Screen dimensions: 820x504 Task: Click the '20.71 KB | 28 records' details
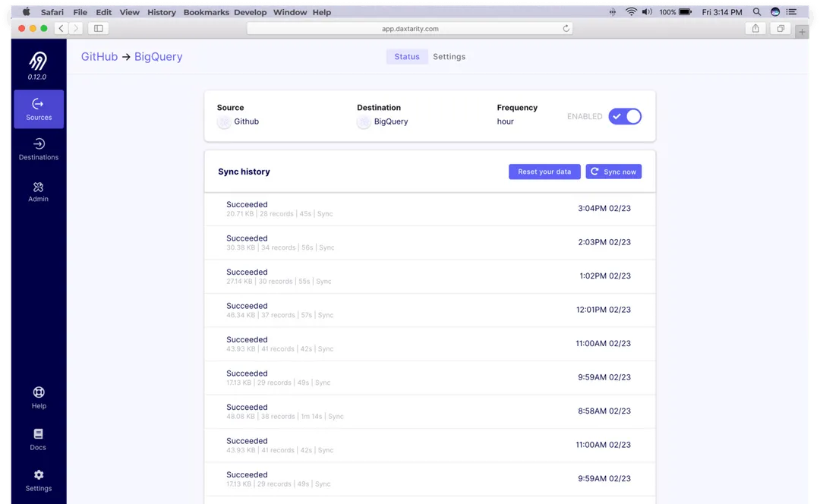pos(260,214)
